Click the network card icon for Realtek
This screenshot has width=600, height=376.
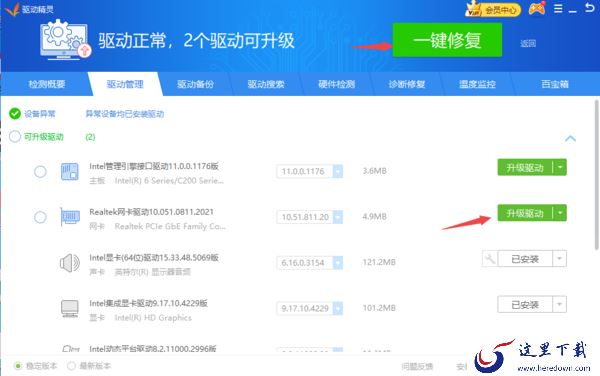click(70, 217)
